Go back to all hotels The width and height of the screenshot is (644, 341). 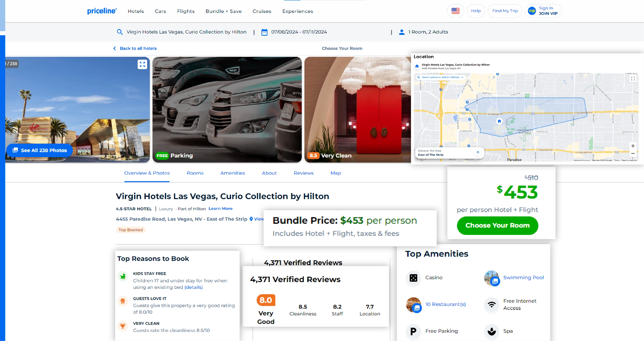coord(138,49)
